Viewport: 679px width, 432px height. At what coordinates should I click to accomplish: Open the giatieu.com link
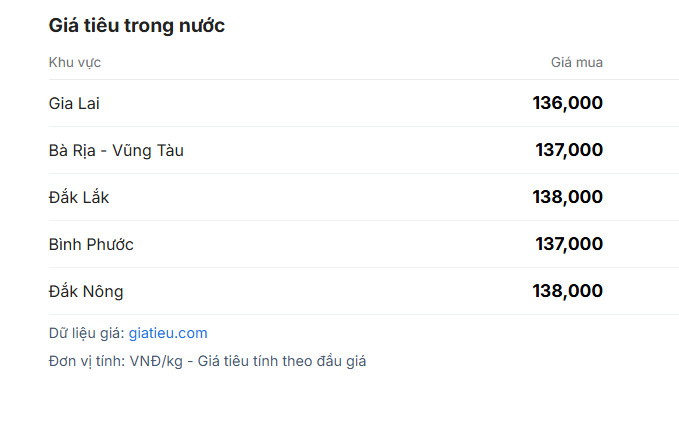pos(168,333)
